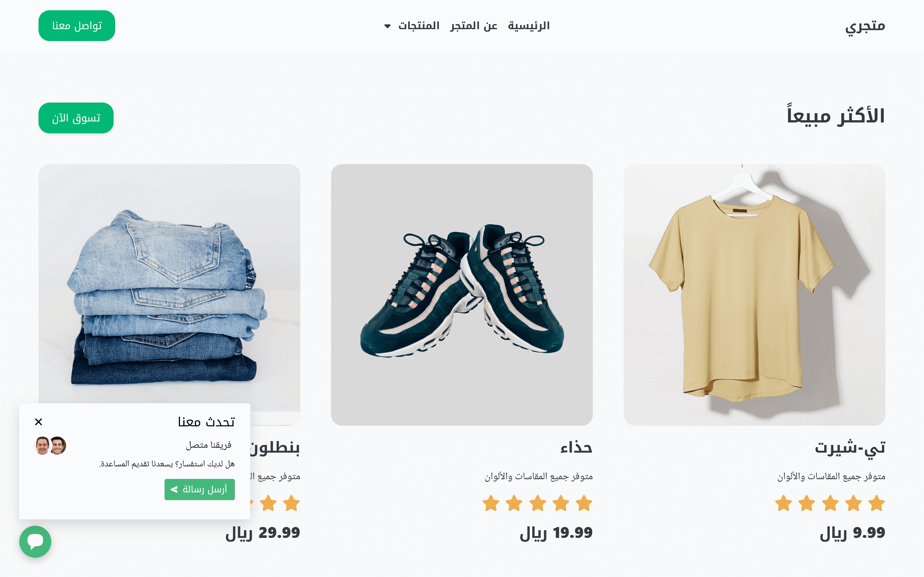Click the send arrow in أرسل رسالة
Image resolution: width=924 pixels, height=577 pixels.
point(174,489)
